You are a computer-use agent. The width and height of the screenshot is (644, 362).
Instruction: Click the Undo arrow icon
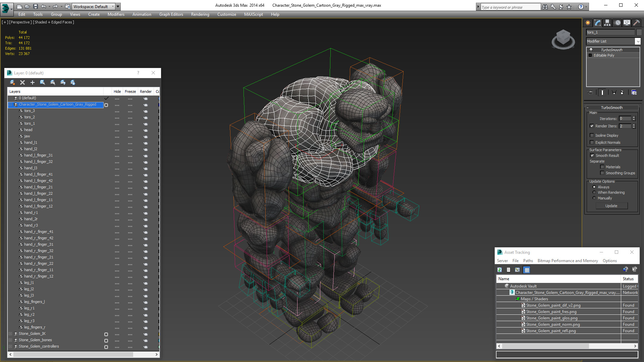point(44,6)
